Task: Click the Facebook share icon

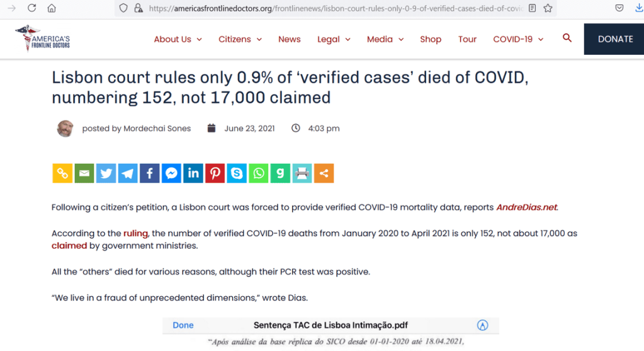Action: (149, 173)
